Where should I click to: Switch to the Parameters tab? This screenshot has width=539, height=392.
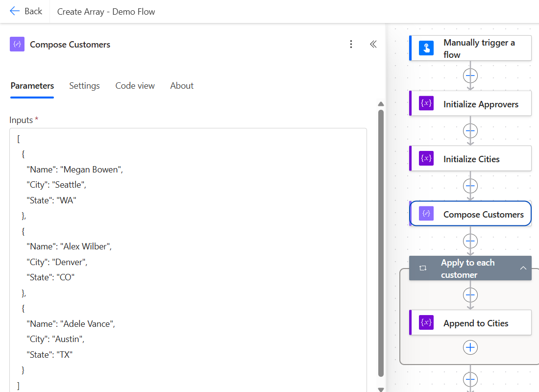(32, 86)
